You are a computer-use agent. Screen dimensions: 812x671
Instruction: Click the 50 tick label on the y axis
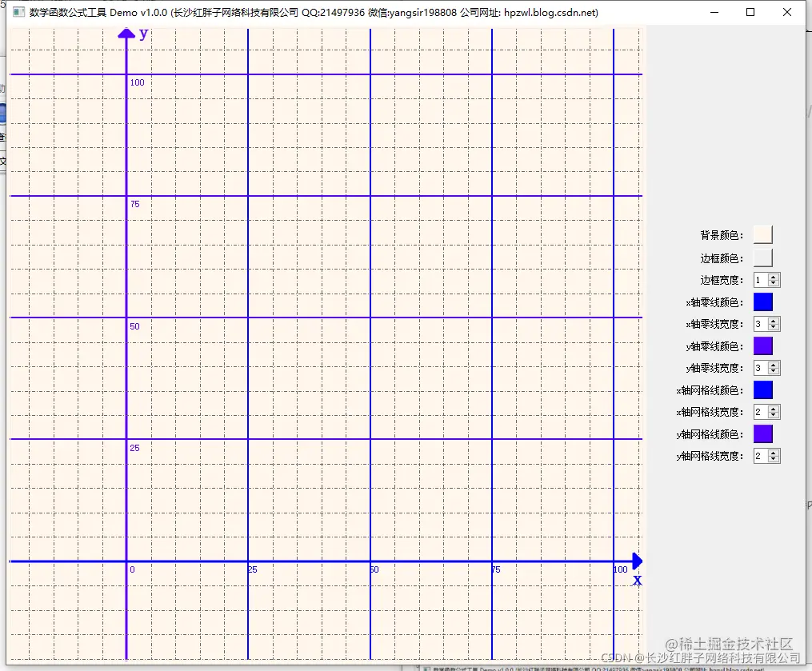coord(134,326)
